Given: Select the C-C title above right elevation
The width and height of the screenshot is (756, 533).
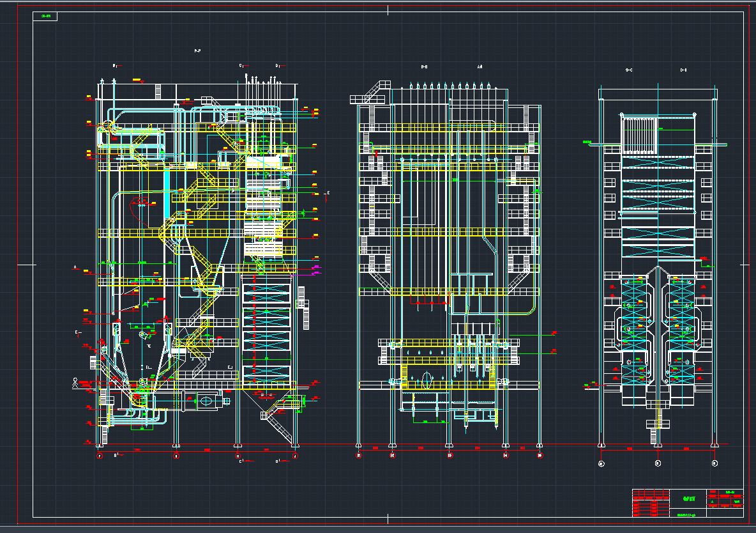Looking at the screenshot, I should [x=629, y=69].
